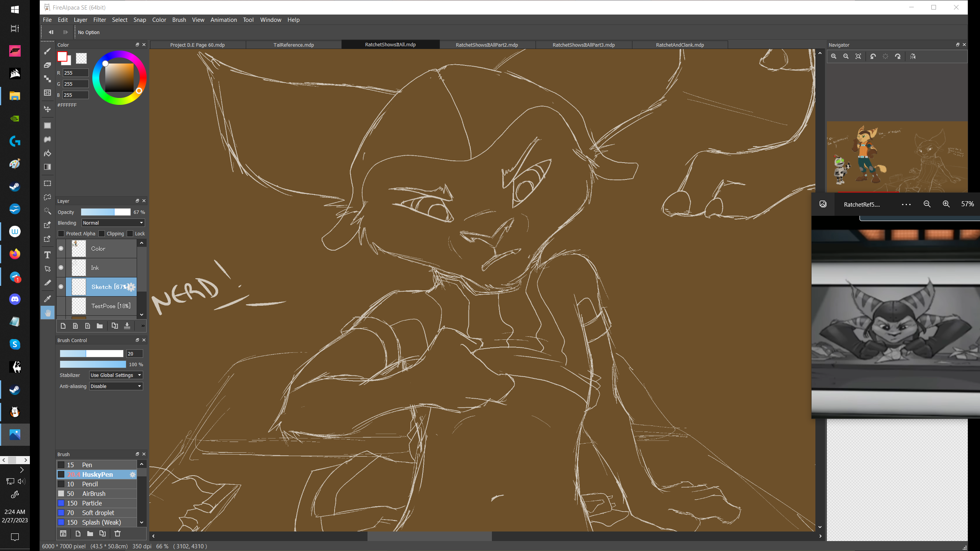
Task: Open the Stabilizer dropdown
Action: (116, 375)
